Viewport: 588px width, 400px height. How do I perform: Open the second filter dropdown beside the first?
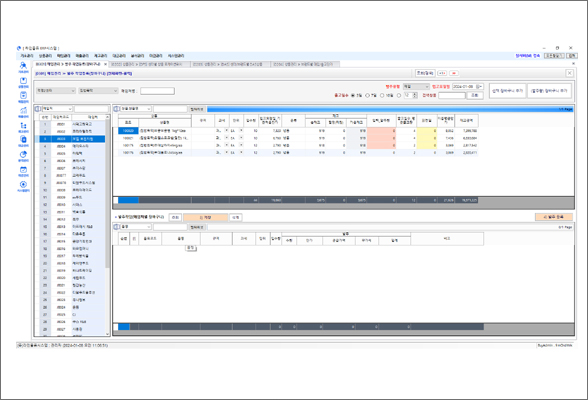coord(98,91)
